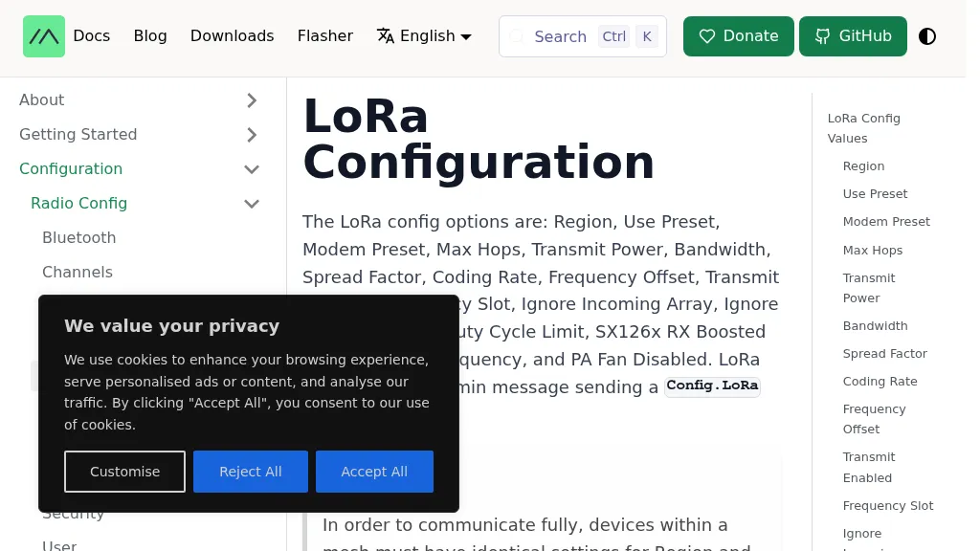Image resolution: width=980 pixels, height=551 pixels.
Task: Click the translate language icon
Action: (386, 36)
